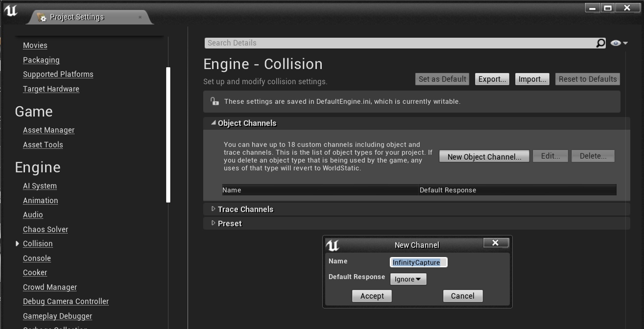Open Animation settings
Image resolution: width=644 pixels, height=329 pixels.
point(41,201)
